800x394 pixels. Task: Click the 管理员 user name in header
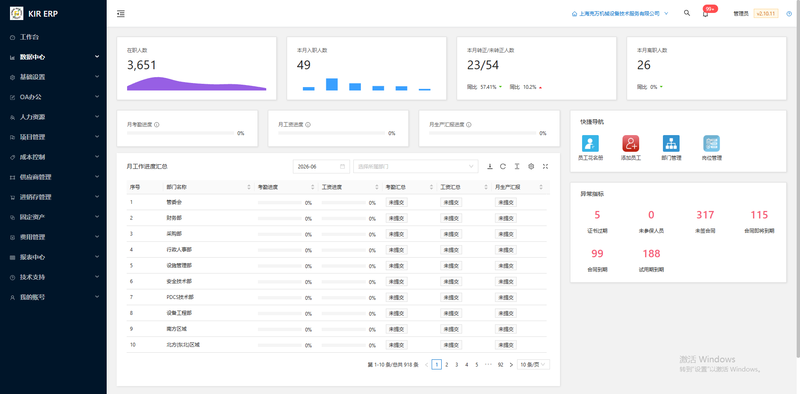tap(741, 14)
